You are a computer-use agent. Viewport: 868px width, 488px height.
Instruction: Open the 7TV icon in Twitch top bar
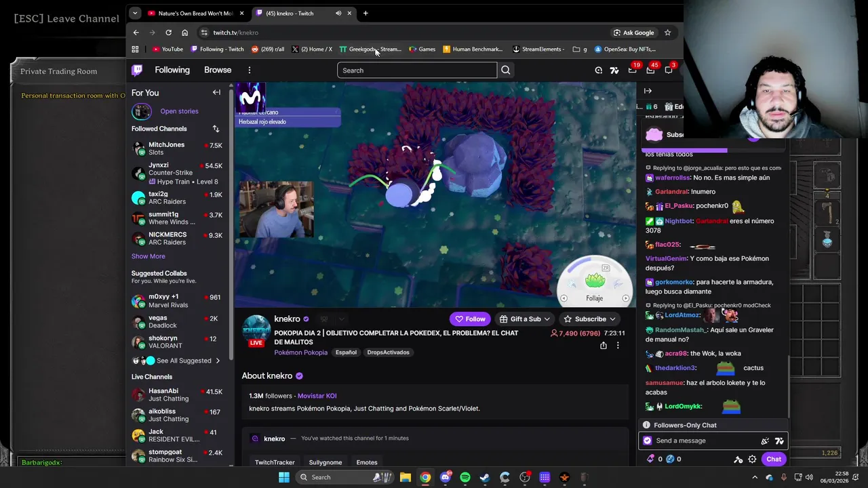pos(614,70)
